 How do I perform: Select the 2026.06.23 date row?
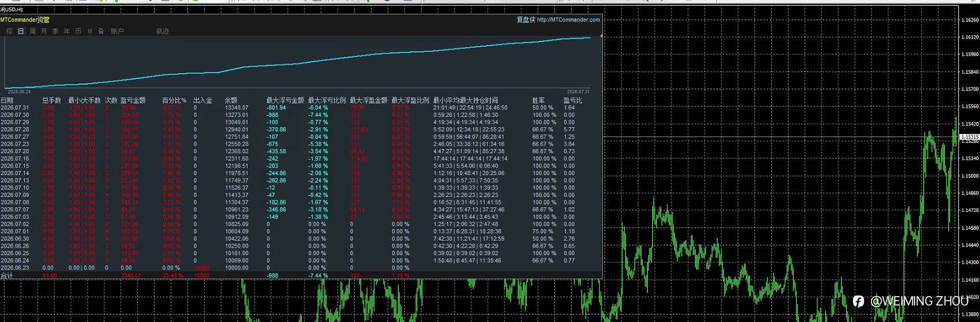[x=15, y=268]
